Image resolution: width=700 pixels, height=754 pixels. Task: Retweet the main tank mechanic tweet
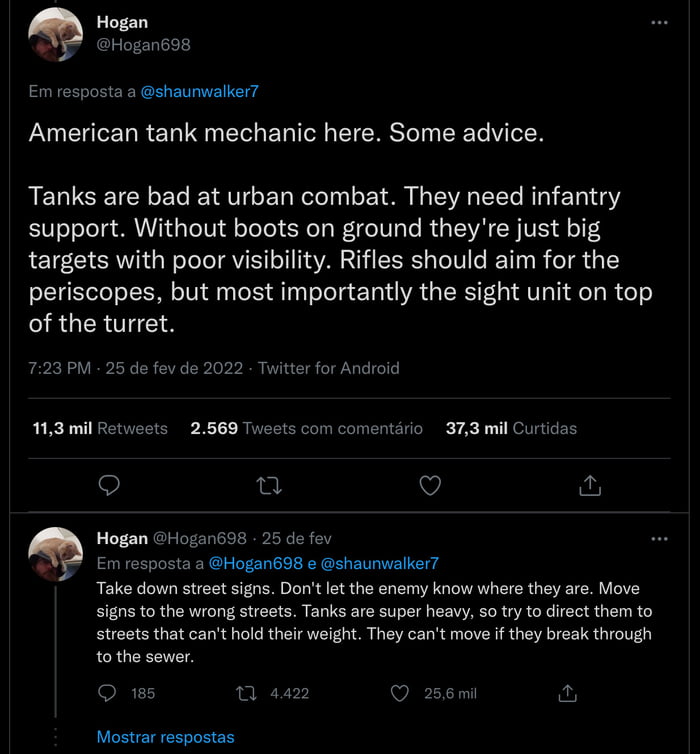pos(269,486)
